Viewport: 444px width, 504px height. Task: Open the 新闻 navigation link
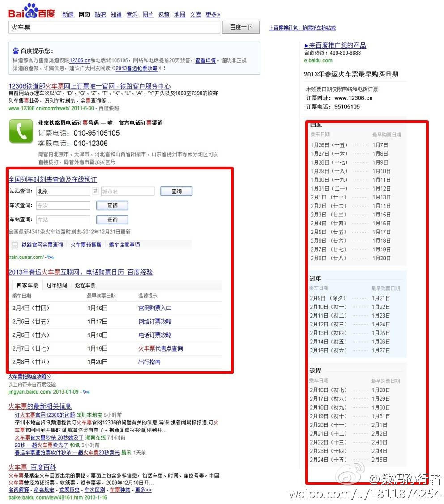tap(68, 14)
